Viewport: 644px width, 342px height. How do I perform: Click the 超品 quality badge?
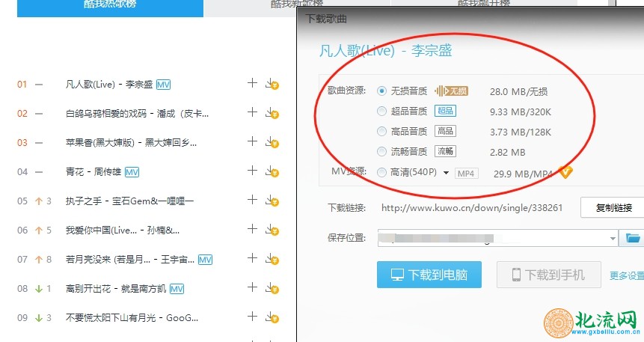[x=445, y=111]
